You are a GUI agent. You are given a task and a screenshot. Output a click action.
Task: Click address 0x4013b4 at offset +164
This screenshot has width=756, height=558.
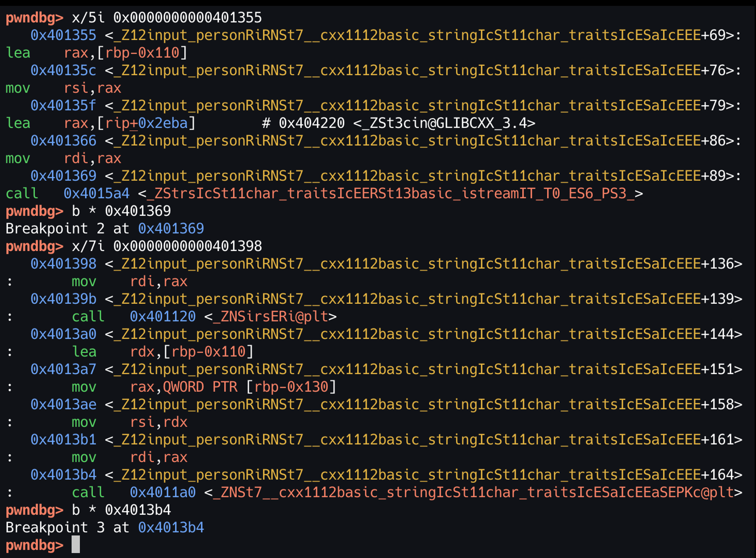click(63, 475)
